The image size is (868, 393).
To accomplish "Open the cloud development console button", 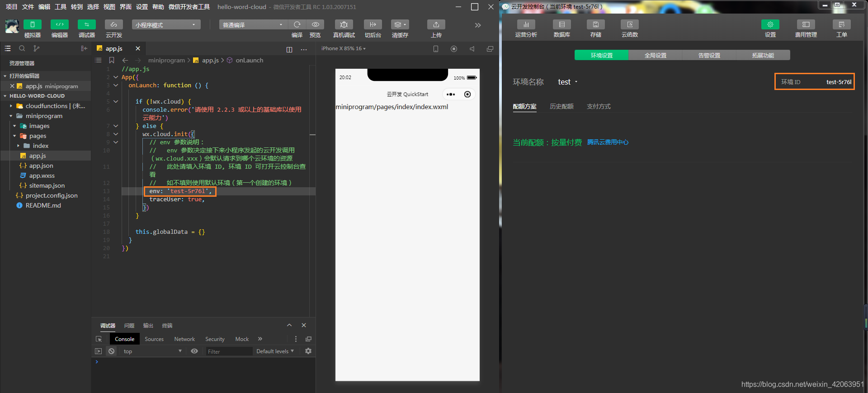I will click(x=114, y=24).
